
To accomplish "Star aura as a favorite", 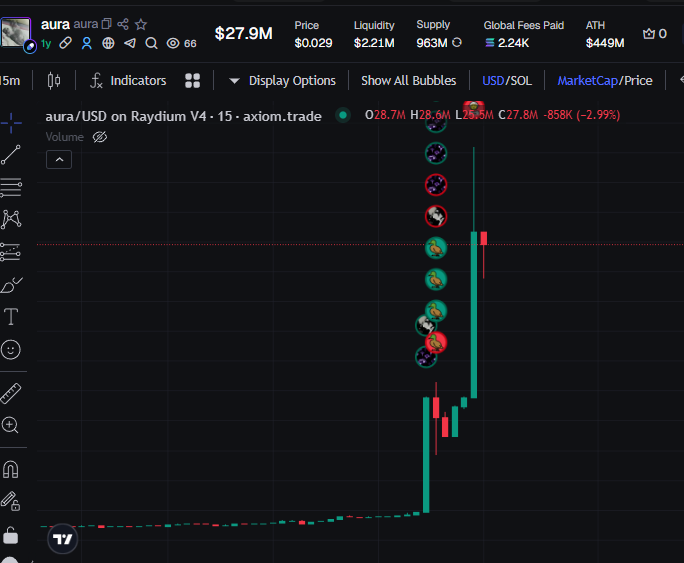I will 140,24.
